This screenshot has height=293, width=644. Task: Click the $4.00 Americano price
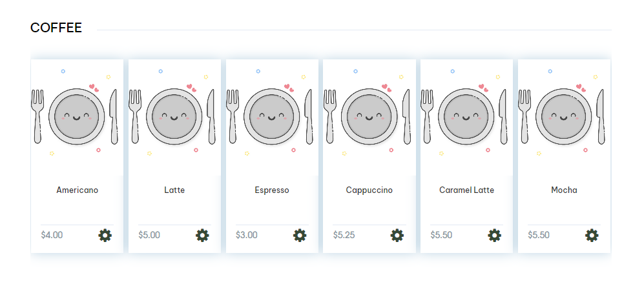tap(52, 235)
